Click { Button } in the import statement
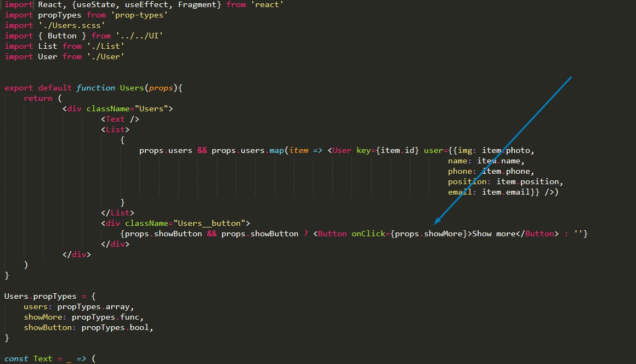The width and height of the screenshot is (636, 364). [62, 36]
